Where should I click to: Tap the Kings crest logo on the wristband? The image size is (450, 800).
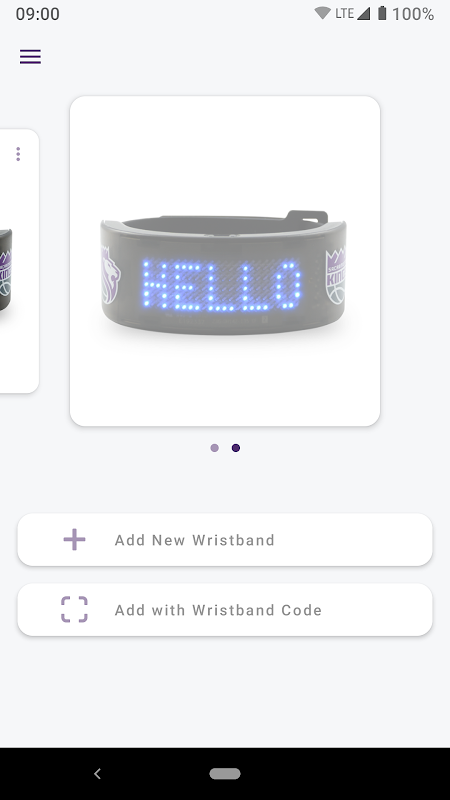335,276
